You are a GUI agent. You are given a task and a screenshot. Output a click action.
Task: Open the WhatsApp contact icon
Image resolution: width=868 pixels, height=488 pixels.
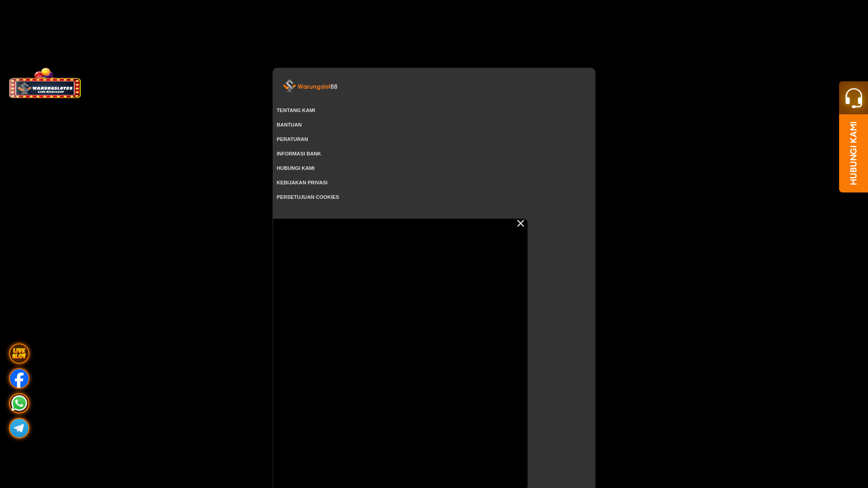tap(19, 403)
